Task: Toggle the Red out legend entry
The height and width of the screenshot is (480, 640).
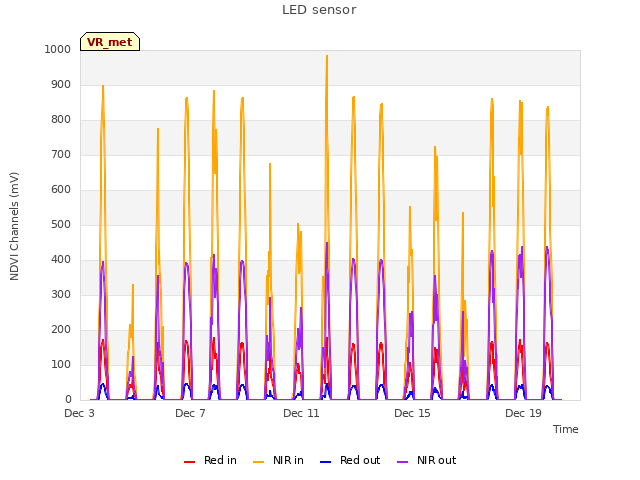Action: (350, 460)
